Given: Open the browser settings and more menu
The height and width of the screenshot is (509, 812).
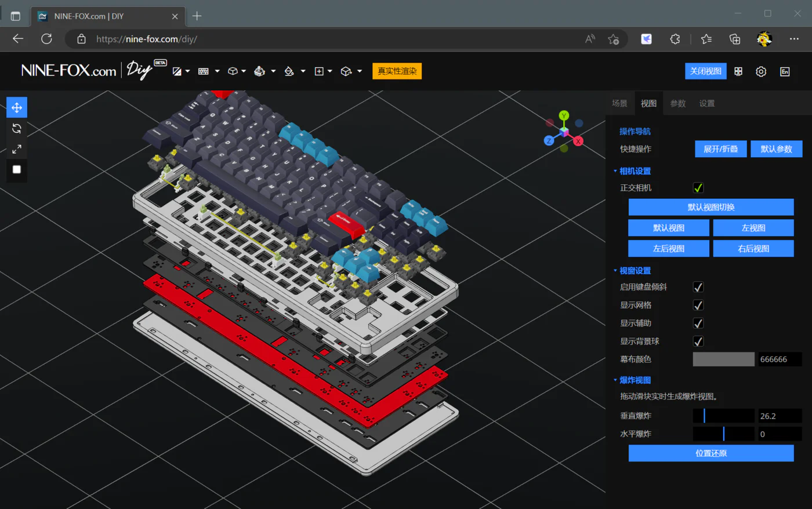Looking at the screenshot, I should point(794,39).
